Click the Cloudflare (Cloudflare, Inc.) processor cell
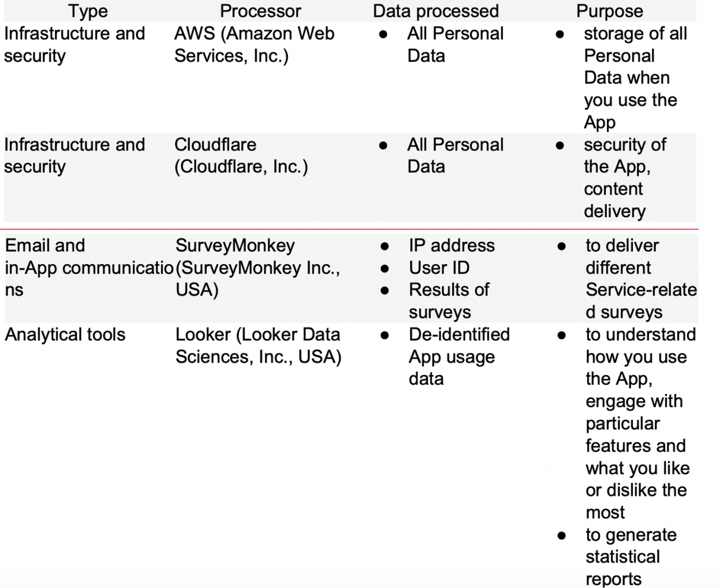Screen dimensions: 720x588 (x=241, y=156)
